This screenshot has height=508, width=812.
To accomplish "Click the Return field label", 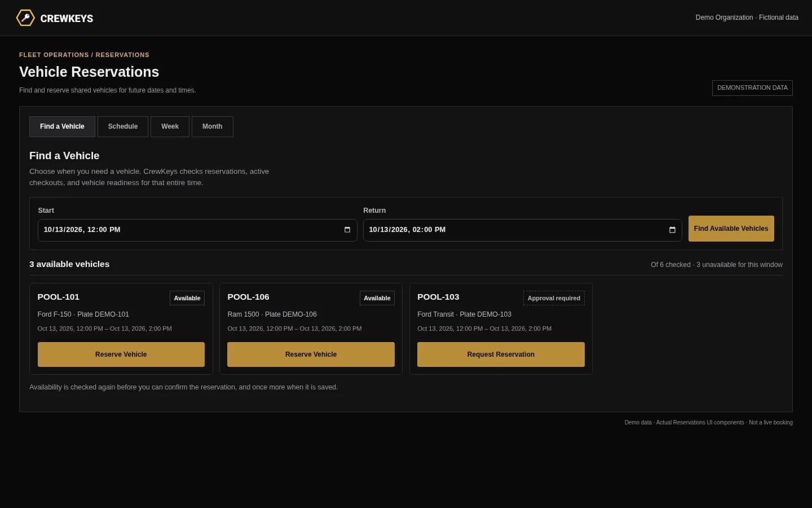I will pos(374,211).
